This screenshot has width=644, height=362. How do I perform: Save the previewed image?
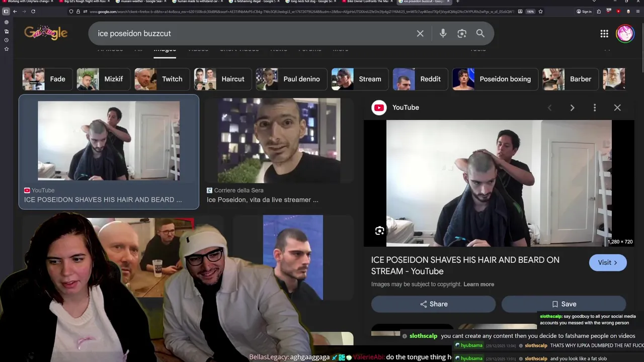[x=563, y=304]
